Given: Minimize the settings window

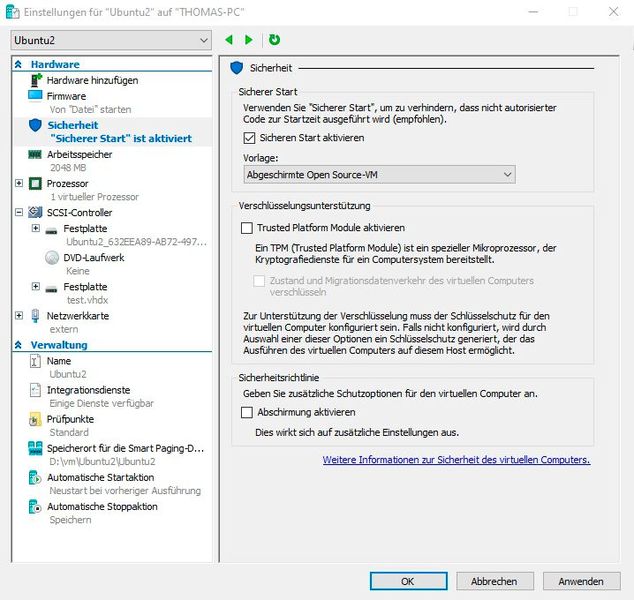Looking at the screenshot, I should click(x=533, y=12).
